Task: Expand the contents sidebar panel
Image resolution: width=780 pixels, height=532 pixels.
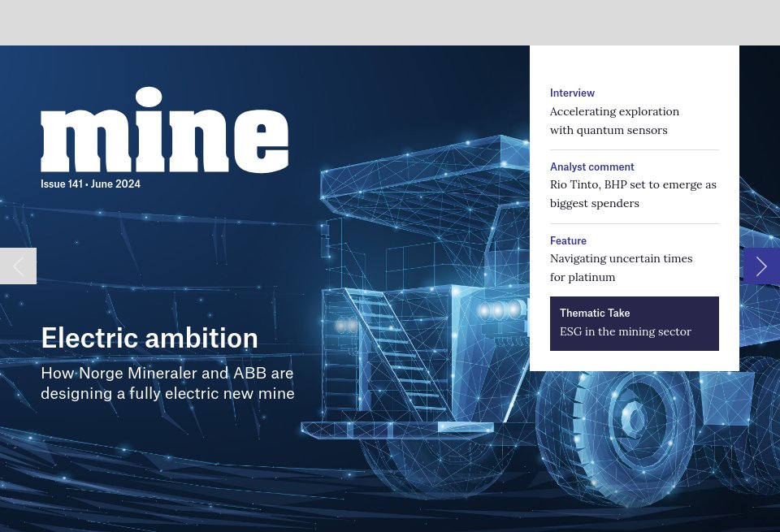Action: pyautogui.click(x=634, y=207)
